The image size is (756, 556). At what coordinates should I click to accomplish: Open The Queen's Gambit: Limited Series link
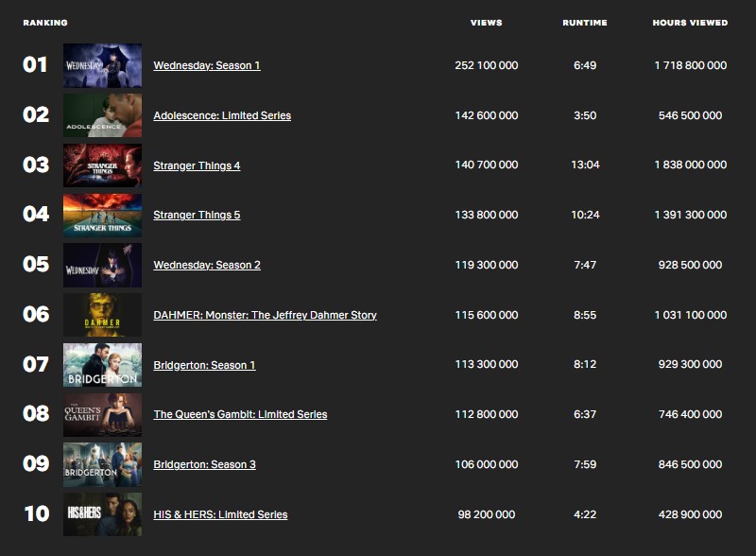coord(238,414)
